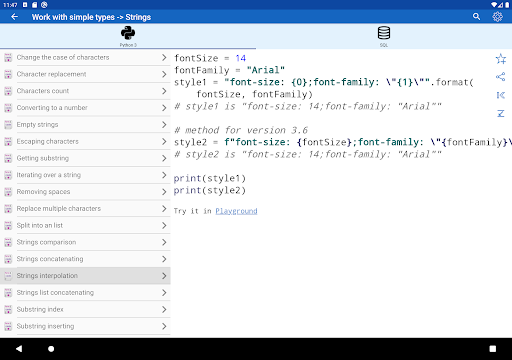
Task: Share the code snippet
Action: 500,77
